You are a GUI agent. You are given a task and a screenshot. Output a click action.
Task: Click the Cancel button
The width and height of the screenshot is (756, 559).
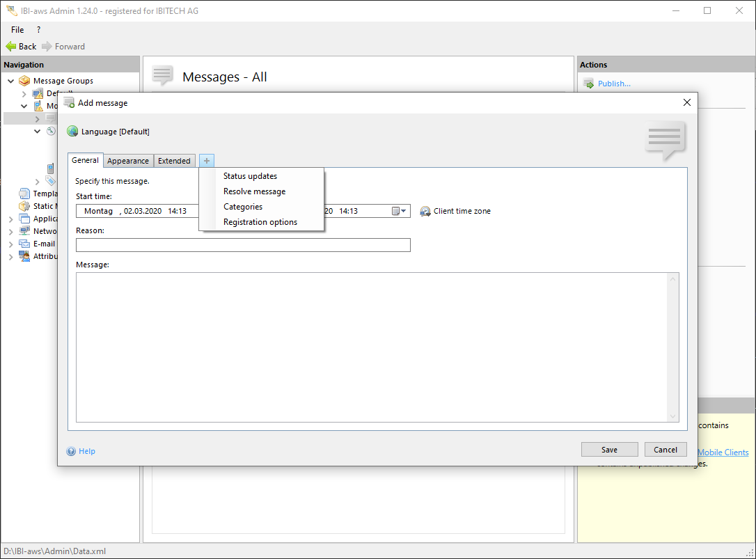tap(666, 450)
